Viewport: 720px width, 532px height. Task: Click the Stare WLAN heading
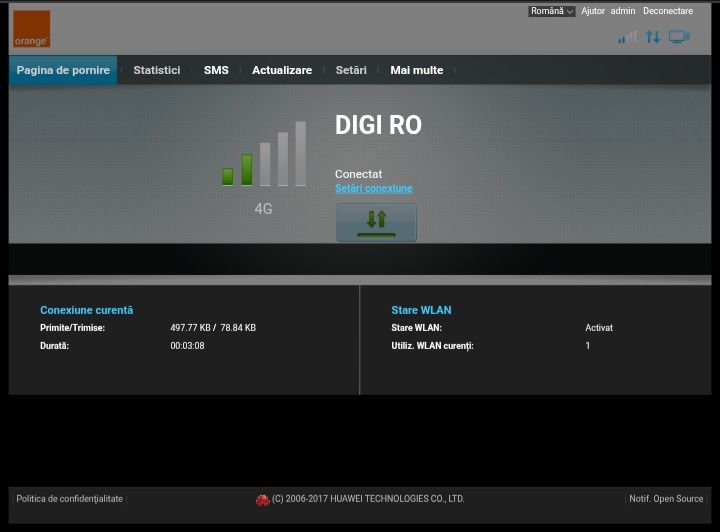click(x=421, y=310)
